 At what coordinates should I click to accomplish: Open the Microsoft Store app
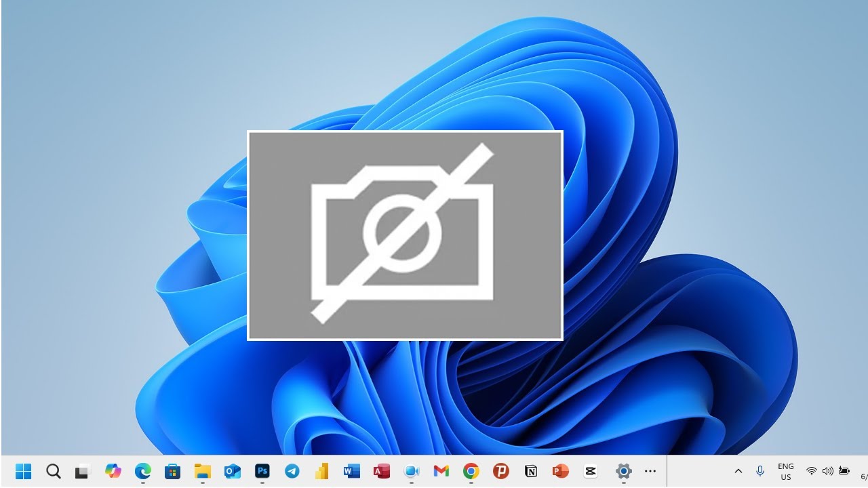[x=173, y=471]
